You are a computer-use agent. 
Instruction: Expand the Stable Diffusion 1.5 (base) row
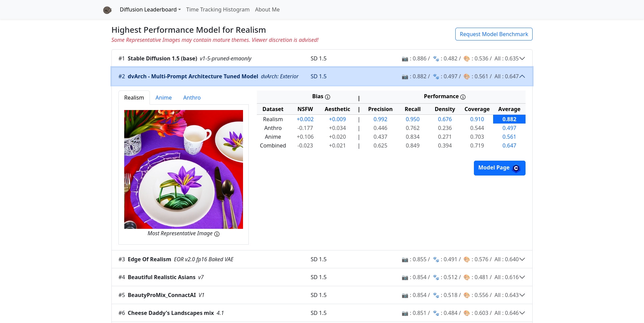click(x=522, y=58)
